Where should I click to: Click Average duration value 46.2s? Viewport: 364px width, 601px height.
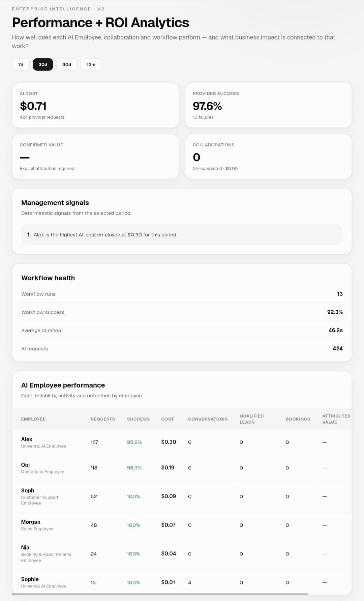335,330
